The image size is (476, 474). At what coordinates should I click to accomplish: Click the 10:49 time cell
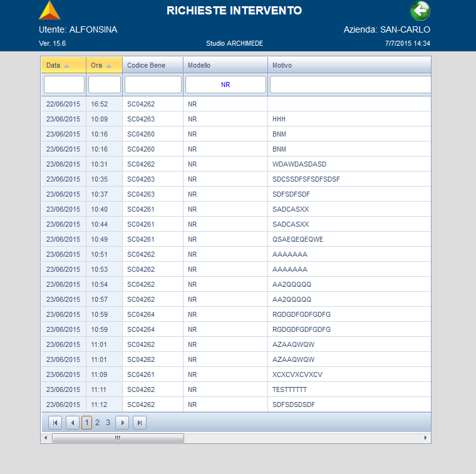coord(104,239)
